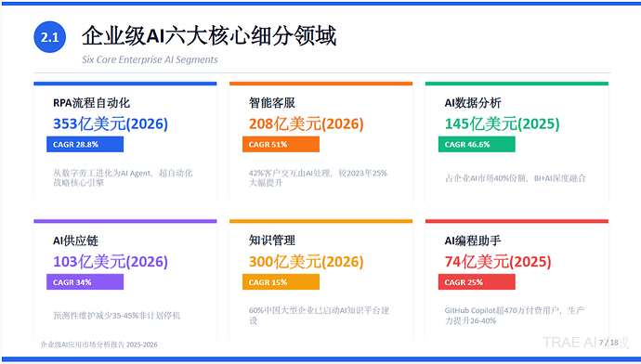
Task: Click the 2.1 section number badge
Action: click(49, 37)
